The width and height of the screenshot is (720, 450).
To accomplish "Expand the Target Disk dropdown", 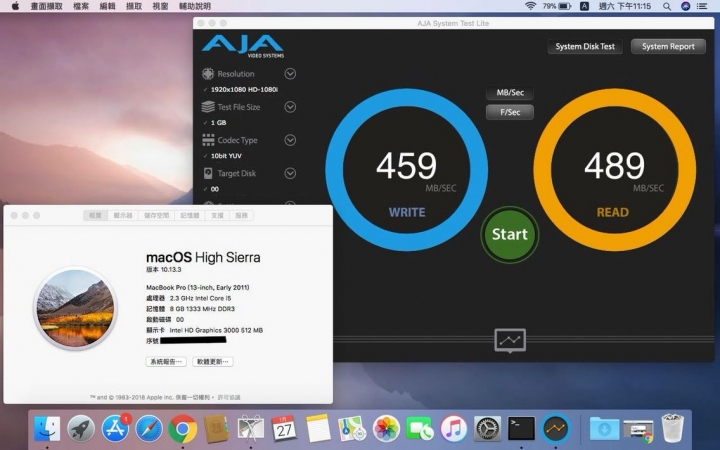I will pos(290,173).
